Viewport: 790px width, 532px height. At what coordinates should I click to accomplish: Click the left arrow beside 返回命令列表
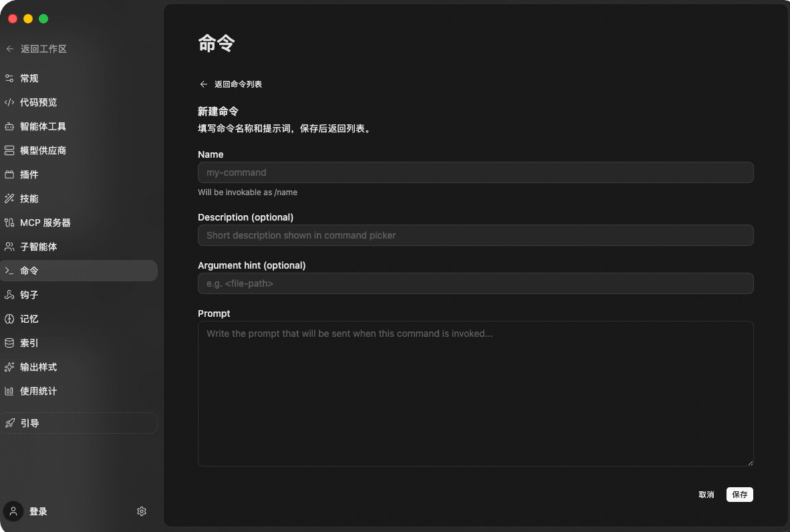coord(204,84)
